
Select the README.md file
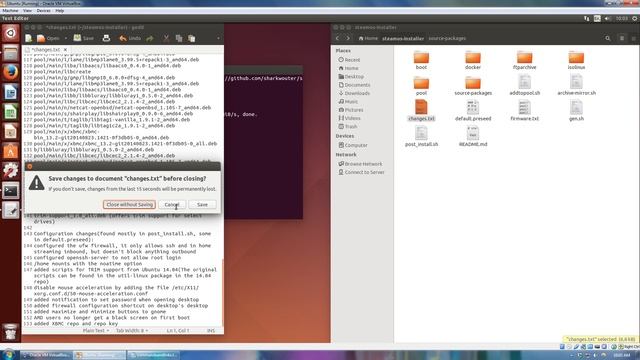473,136
